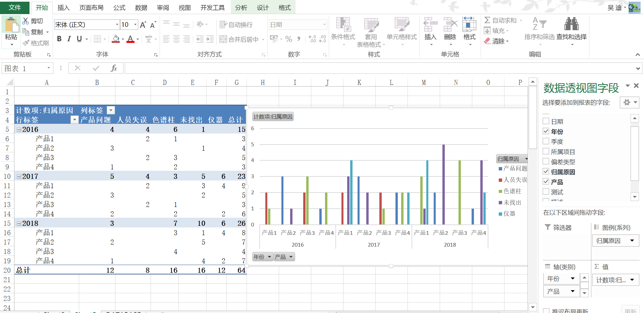Open the 列标签 filter dropdown
Image resolution: width=644 pixels, height=313 pixels.
coord(111,110)
